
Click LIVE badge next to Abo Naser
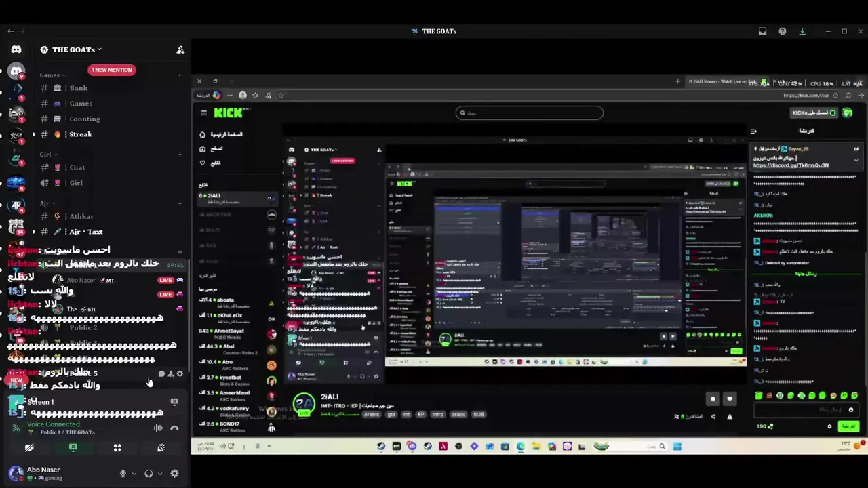click(165, 280)
